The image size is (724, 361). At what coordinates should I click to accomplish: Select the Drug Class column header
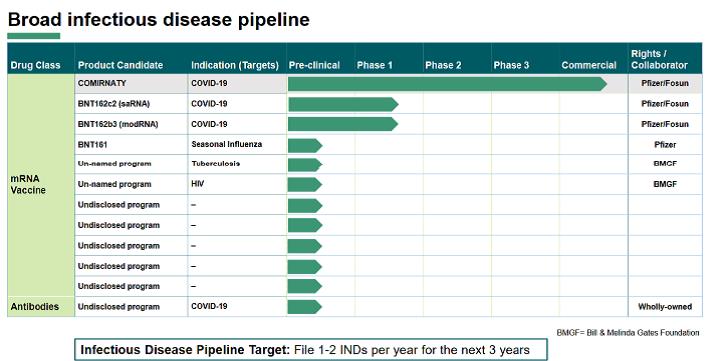(x=36, y=66)
